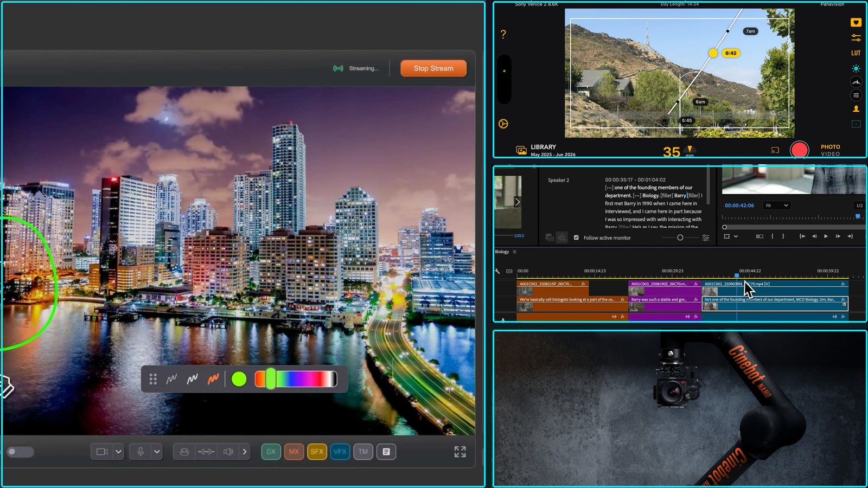Toggle the dashed frame guide icon
The width and height of the screenshot is (868, 488).
tap(856, 124)
